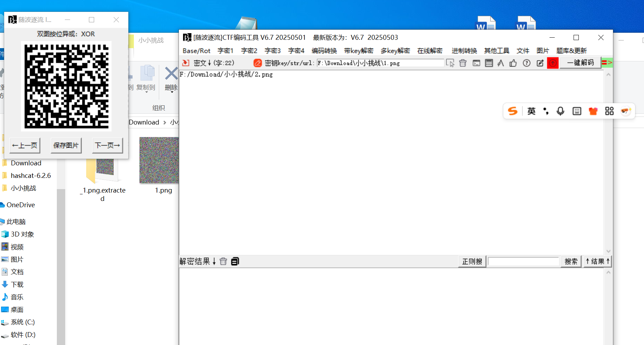The height and width of the screenshot is (345, 644).
Task: Toggle the 英 language mode on IME bar
Action: click(531, 111)
